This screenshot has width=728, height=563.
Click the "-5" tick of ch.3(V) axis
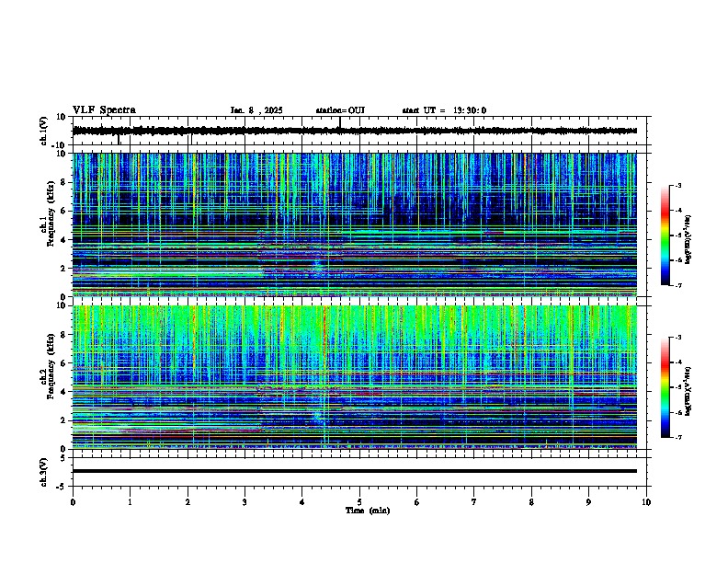point(62,487)
